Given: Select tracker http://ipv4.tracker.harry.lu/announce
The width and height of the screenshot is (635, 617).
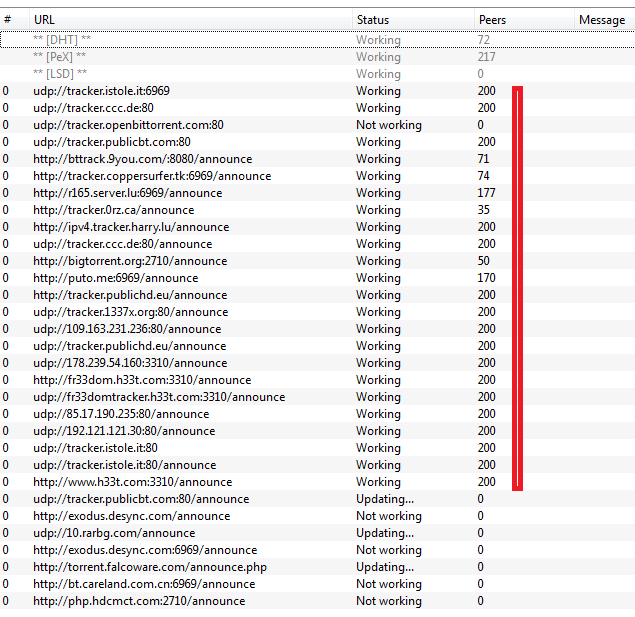Looking at the screenshot, I should [318, 227].
